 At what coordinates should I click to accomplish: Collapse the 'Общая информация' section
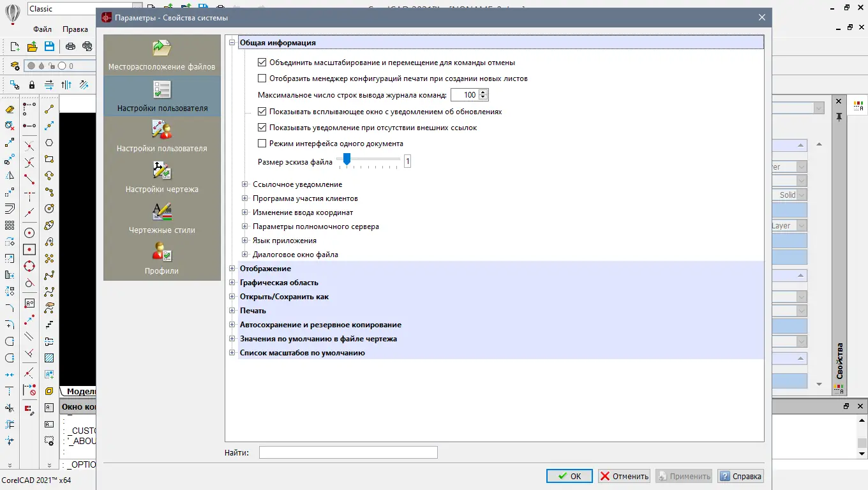coord(232,43)
